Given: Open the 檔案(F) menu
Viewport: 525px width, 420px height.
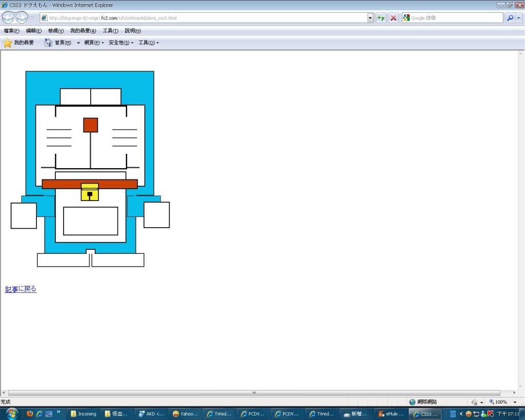Looking at the screenshot, I should (x=12, y=31).
